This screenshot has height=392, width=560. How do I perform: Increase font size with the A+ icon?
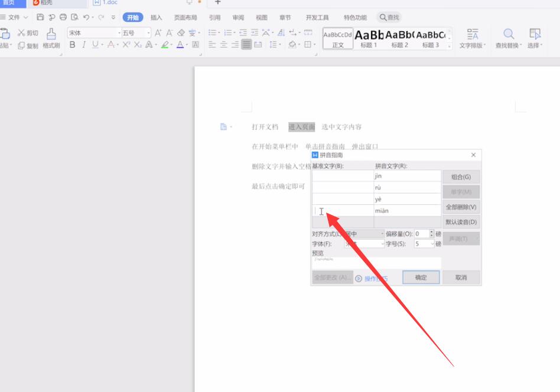coord(158,33)
